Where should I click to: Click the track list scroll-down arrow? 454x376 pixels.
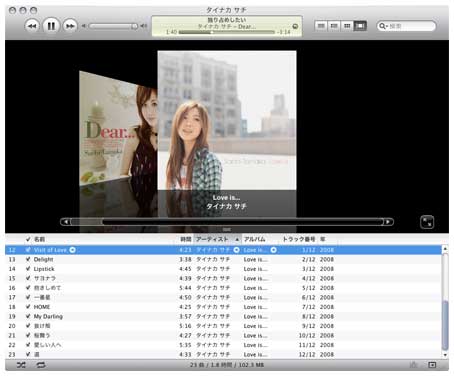[x=445, y=355]
